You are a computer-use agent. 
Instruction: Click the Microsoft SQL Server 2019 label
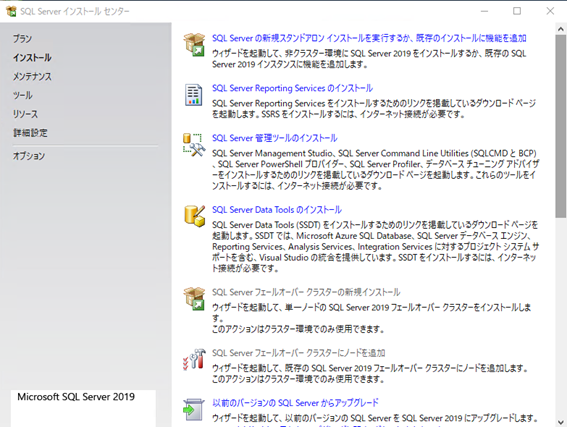tap(76, 397)
